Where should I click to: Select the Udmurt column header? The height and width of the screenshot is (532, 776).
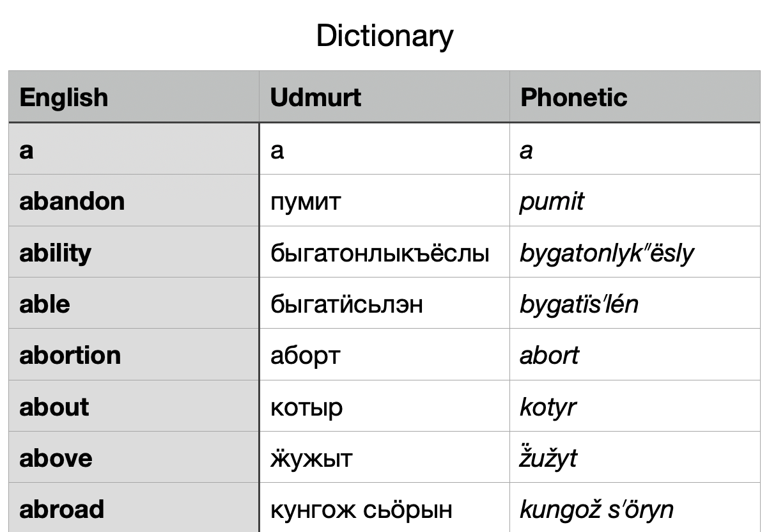(x=316, y=97)
